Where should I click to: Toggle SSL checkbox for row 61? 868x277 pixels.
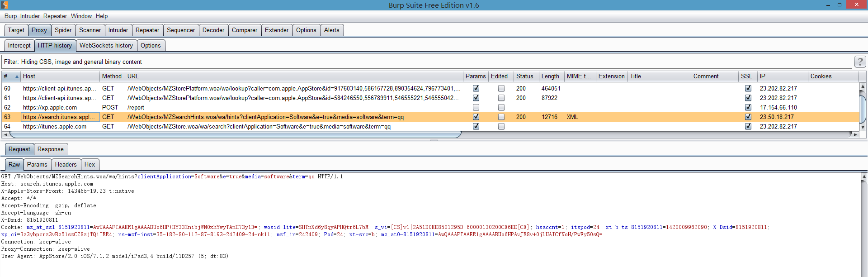pyautogui.click(x=748, y=98)
